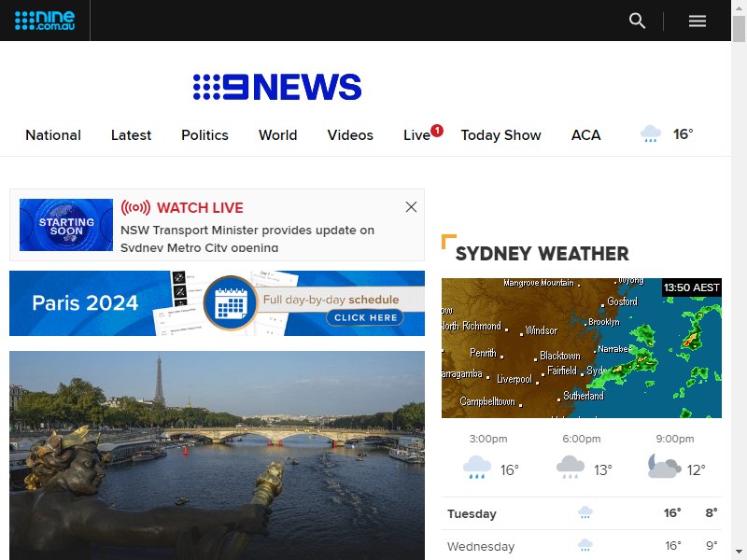The height and width of the screenshot is (560, 747).
Task: Click the 13:50 AEST radar timestamp
Action: (x=691, y=287)
